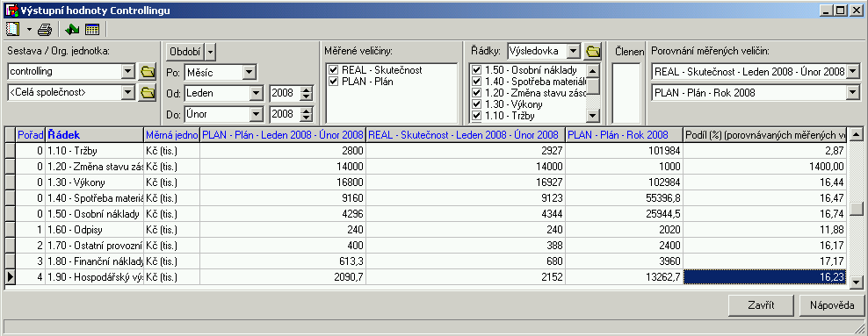Click the table scrollbar down arrow
868x336 pixels.
tap(857, 282)
